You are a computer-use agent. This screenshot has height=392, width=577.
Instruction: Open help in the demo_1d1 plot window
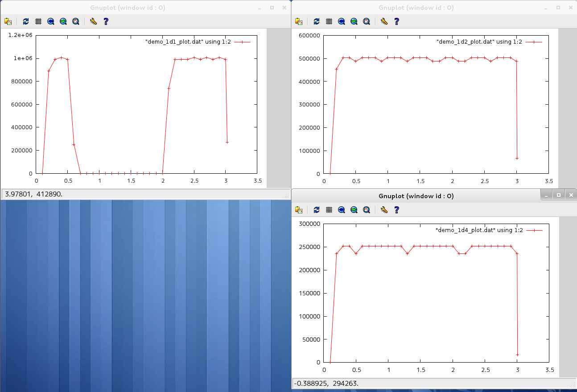pyautogui.click(x=106, y=21)
